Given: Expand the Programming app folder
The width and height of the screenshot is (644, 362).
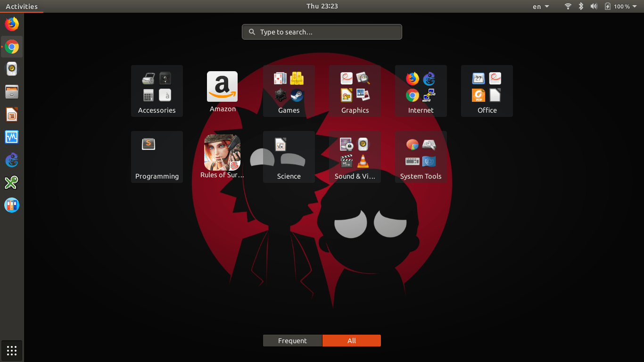Looking at the screenshot, I should coord(157,157).
